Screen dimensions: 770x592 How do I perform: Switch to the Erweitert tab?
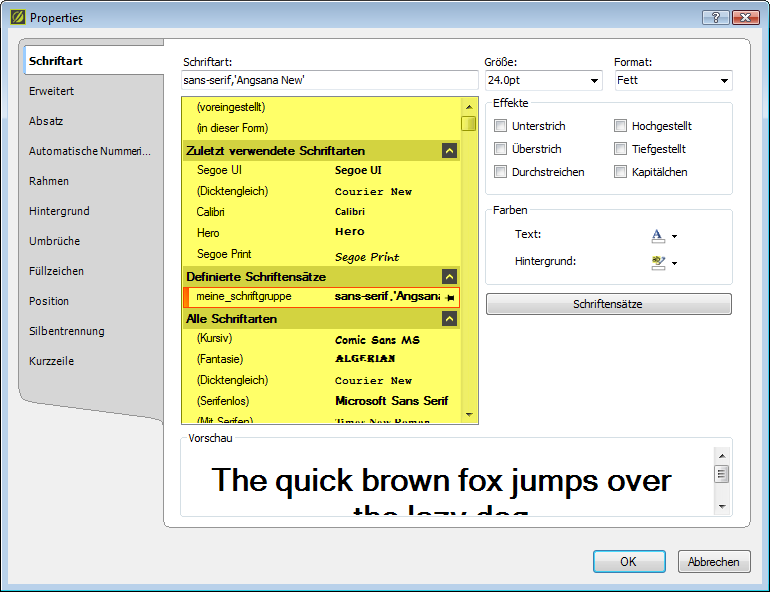point(52,91)
